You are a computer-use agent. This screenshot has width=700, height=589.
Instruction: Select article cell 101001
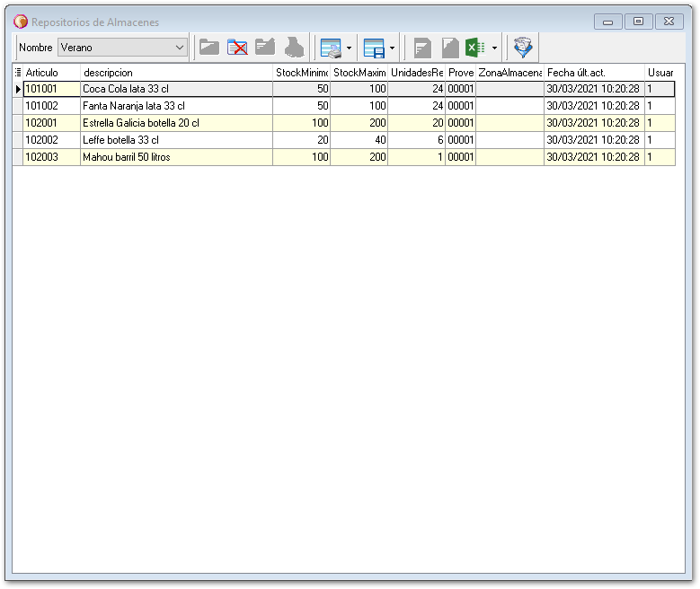51,89
